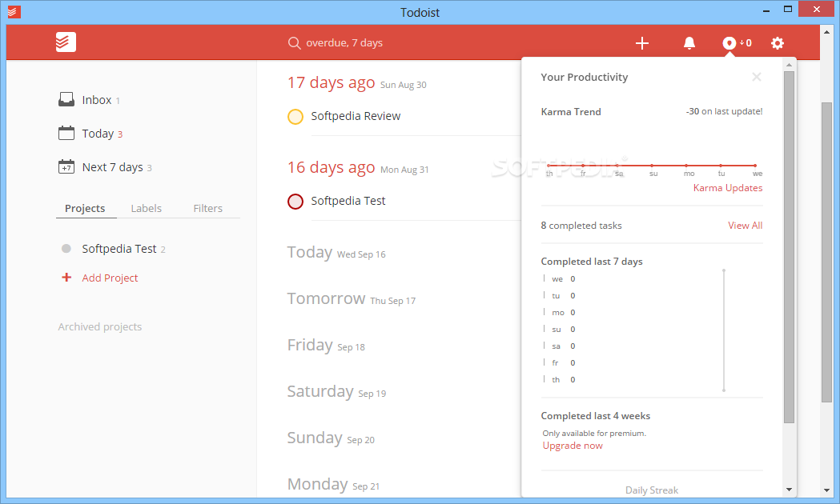
Task: Click the main window scrollbar thumb
Action: click(x=826, y=252)
